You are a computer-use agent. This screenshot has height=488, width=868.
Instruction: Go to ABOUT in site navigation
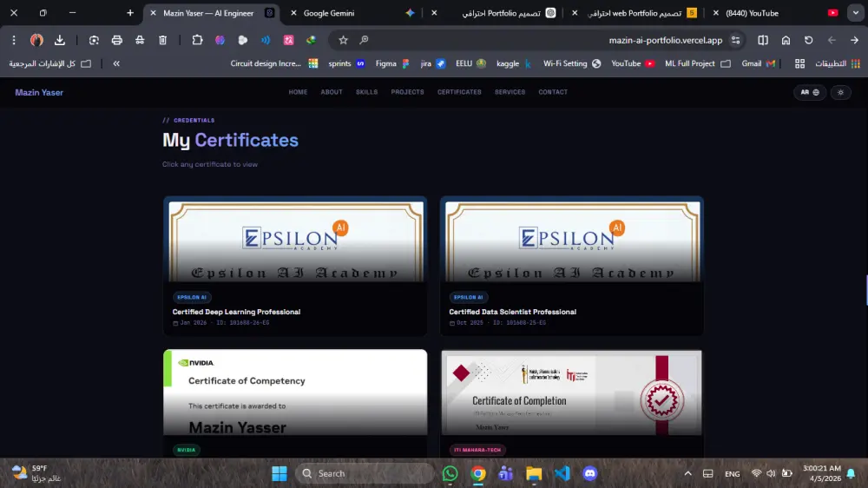[x=332, y=92]
